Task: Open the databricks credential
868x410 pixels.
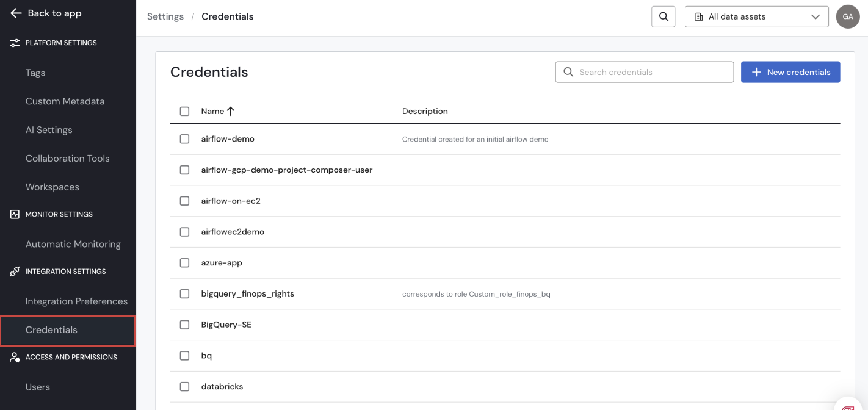Action: pos(222,387)
